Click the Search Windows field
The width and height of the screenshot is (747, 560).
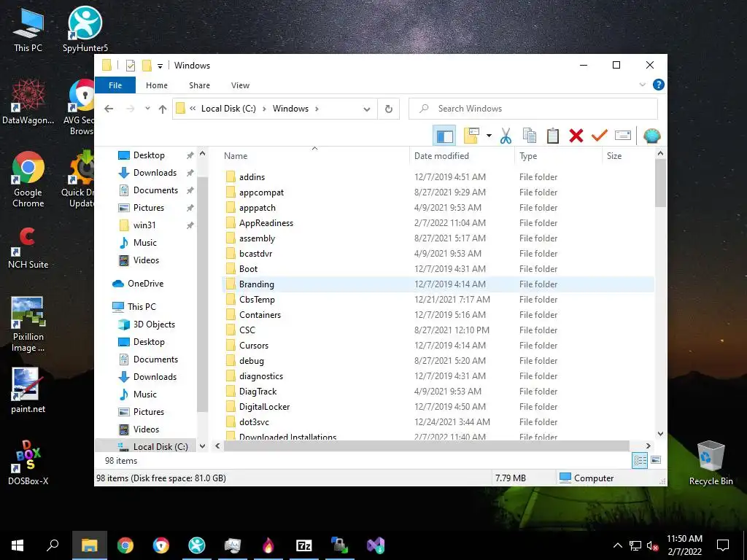[533, 109]
